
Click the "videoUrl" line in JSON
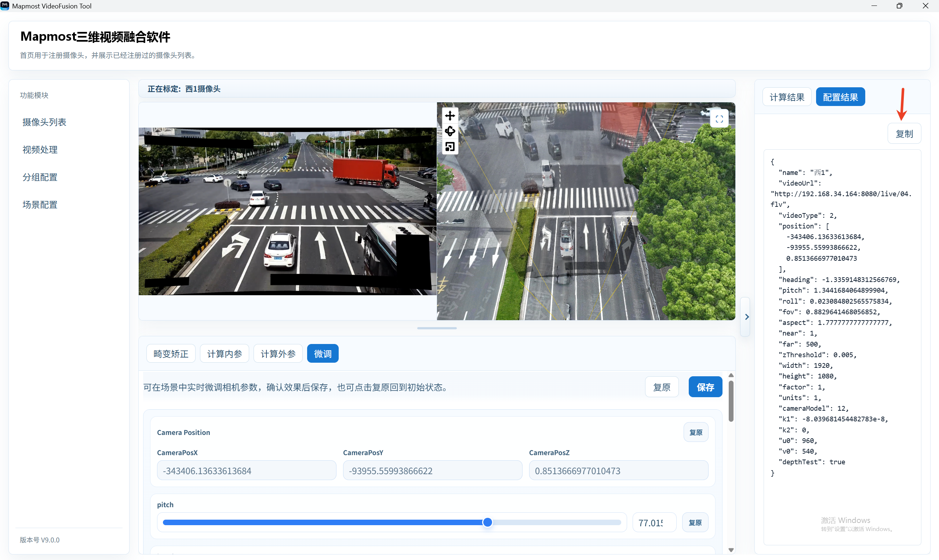pyautogui.click(x=799, y=183)
